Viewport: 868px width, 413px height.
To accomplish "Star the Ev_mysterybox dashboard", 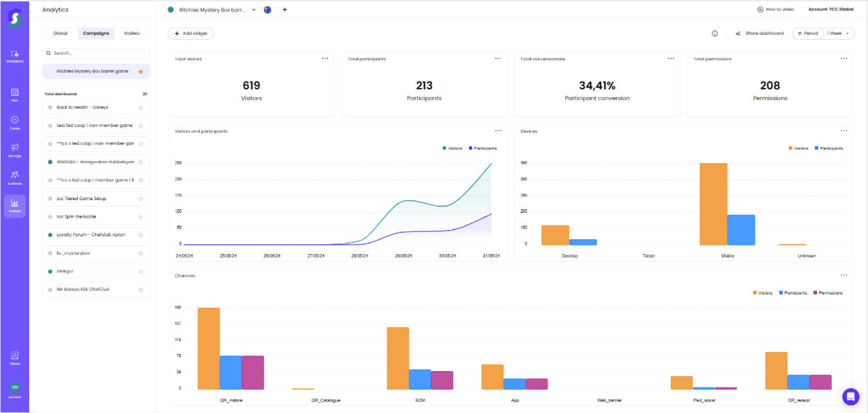I will pyautogui.click(x=140, y=253).
